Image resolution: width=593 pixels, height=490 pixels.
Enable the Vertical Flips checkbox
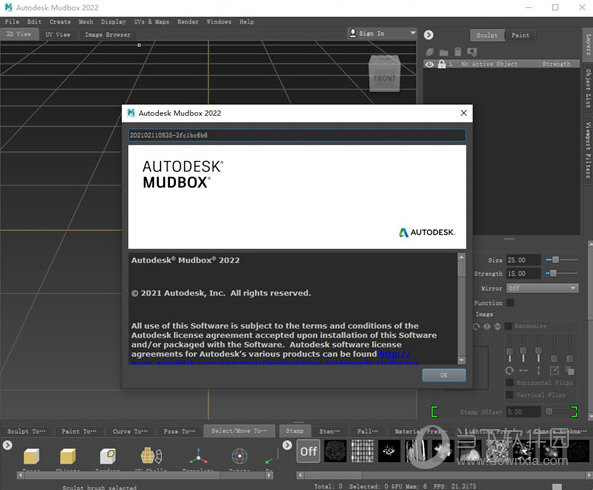(509, 395)
